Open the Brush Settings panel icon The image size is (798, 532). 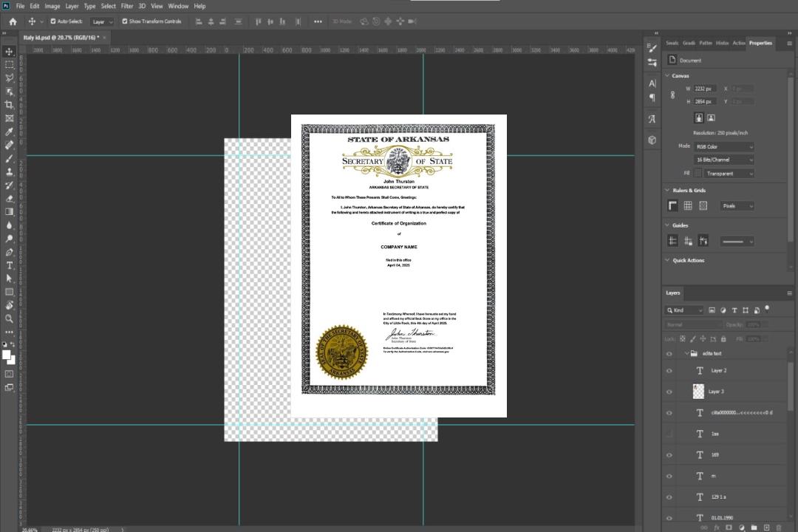[652, 48]
